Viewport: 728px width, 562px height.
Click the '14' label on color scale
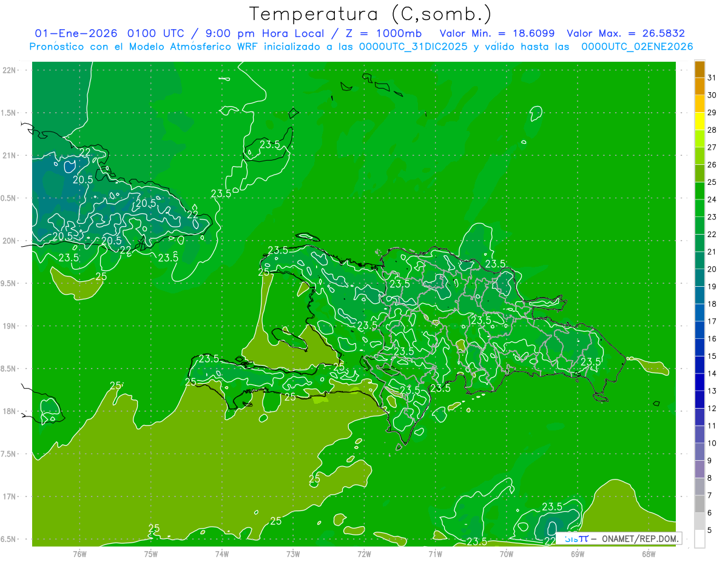(x=712, y=373)
